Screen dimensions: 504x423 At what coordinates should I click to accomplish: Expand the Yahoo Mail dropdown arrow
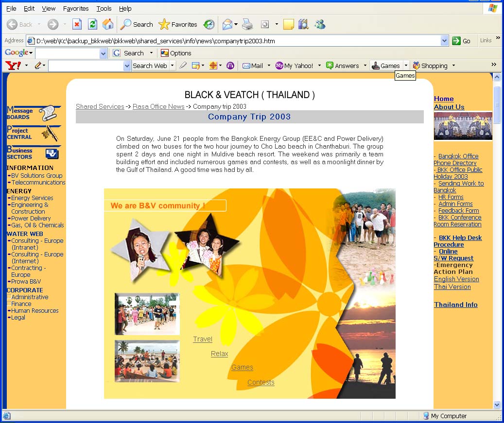tap(269, 66)
